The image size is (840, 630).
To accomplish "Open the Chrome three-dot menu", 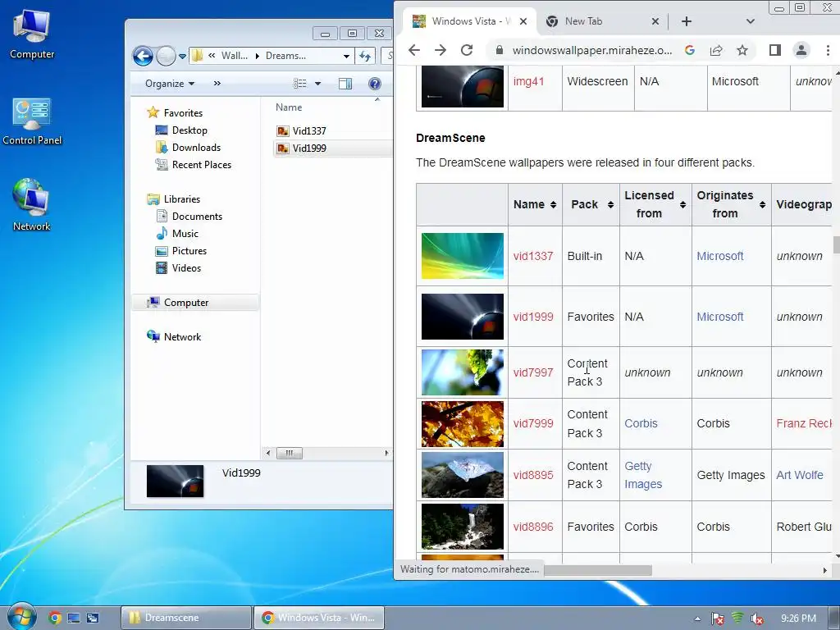I will pos(828,50).
